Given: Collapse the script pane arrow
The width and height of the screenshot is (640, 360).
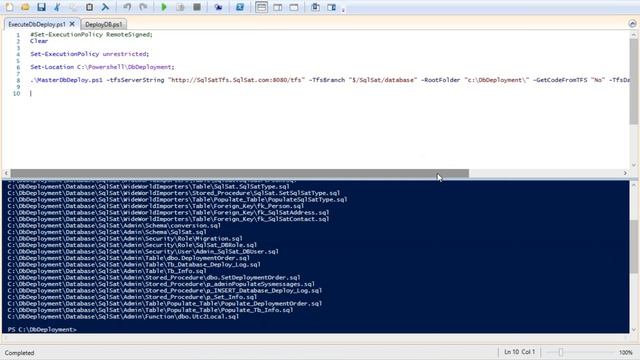Looking at the screenshot, I should (632, 24).
